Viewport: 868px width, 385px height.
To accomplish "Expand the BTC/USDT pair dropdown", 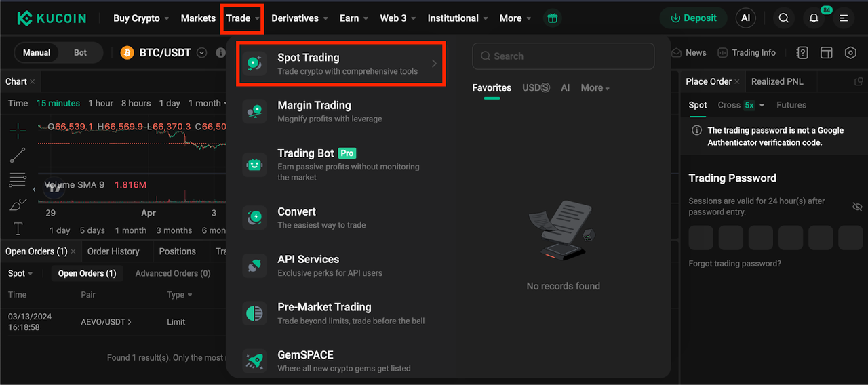I will 201,53.
